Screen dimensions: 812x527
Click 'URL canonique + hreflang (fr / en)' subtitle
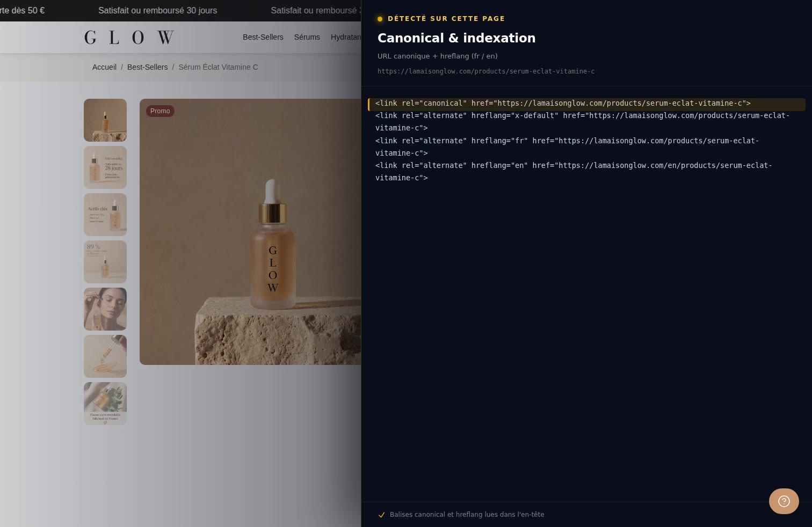coord(438,56)
